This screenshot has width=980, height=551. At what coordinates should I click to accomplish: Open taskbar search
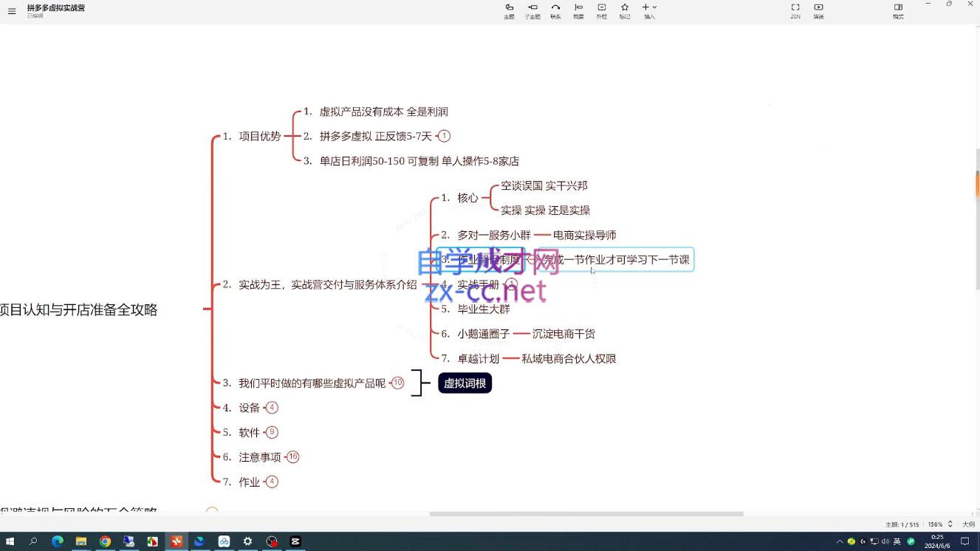[33, 541]
